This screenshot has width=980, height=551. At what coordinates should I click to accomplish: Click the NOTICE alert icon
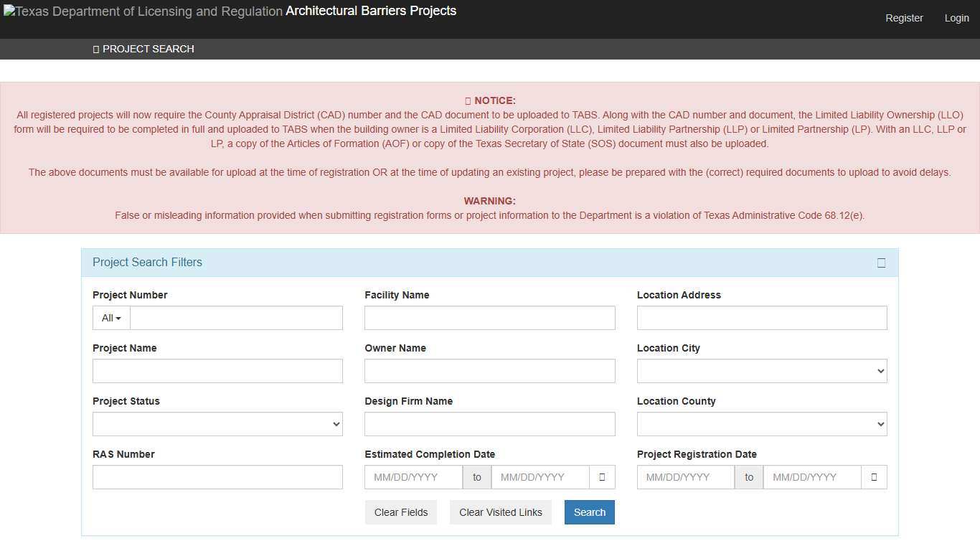[x=468, y=100]
